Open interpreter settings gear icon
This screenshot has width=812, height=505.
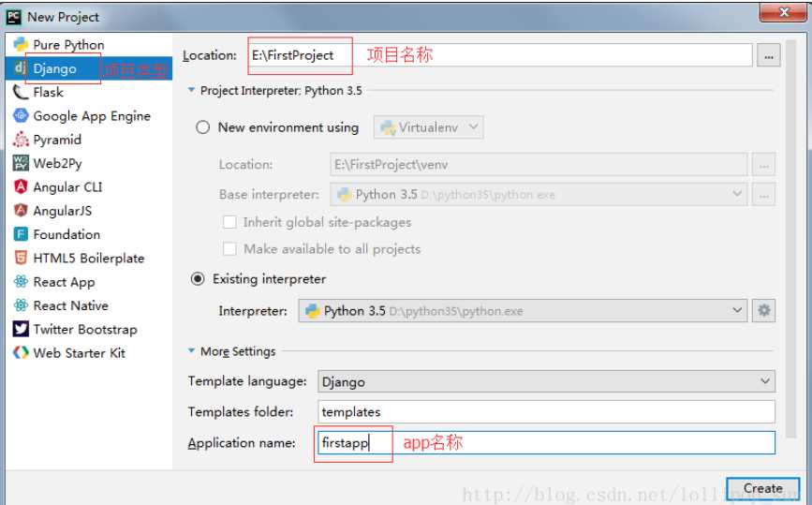point(764,310)
